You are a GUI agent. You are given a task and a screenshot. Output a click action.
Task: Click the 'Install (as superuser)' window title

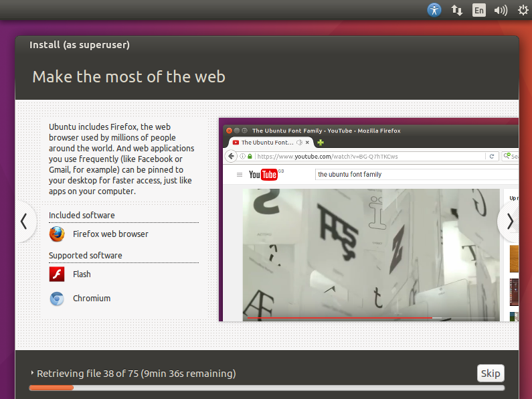(80, 45)
